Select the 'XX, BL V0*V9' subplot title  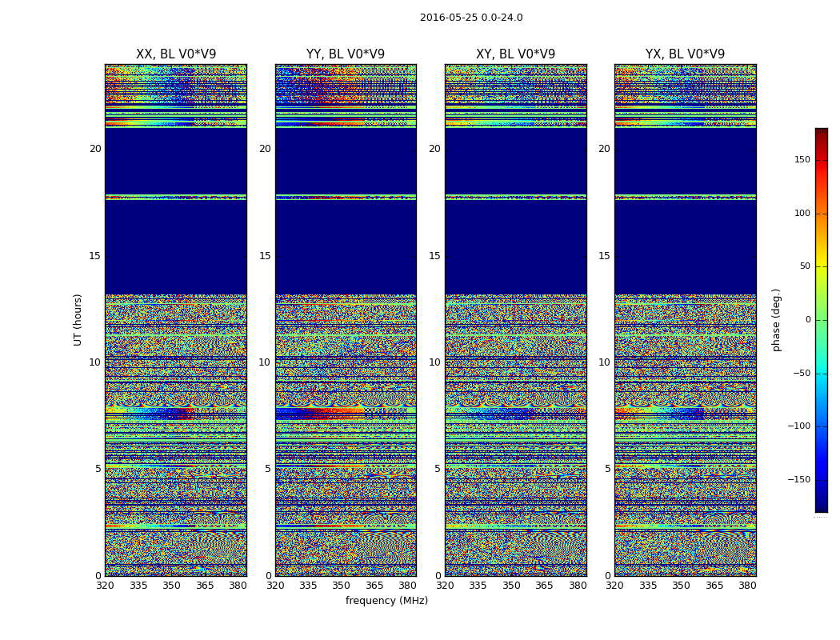(176, 54)
